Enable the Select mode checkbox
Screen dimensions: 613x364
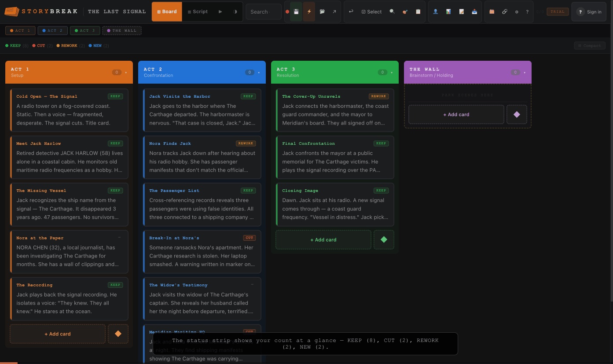[371, 12]
